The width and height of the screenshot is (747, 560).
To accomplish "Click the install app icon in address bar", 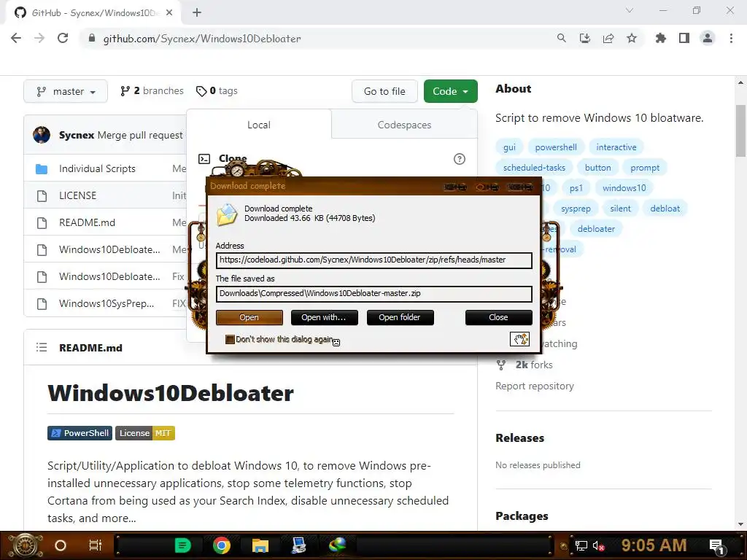I will 584,38.
